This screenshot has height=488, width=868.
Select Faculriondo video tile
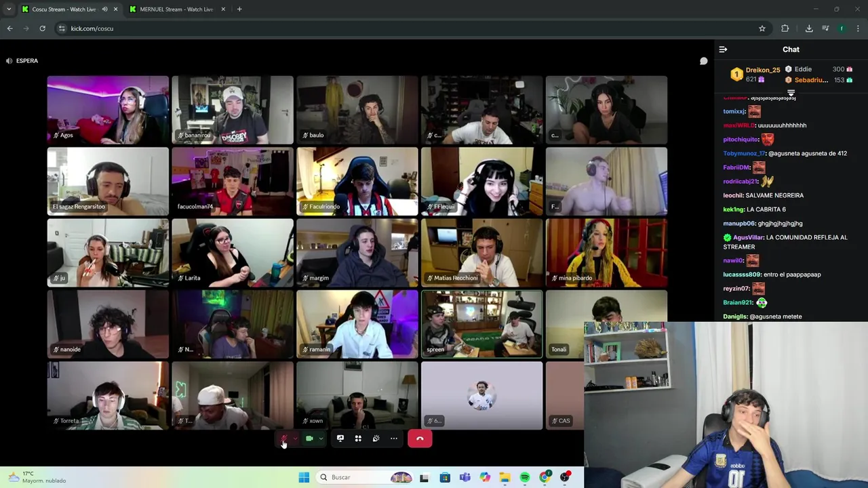tap(357, 181)
